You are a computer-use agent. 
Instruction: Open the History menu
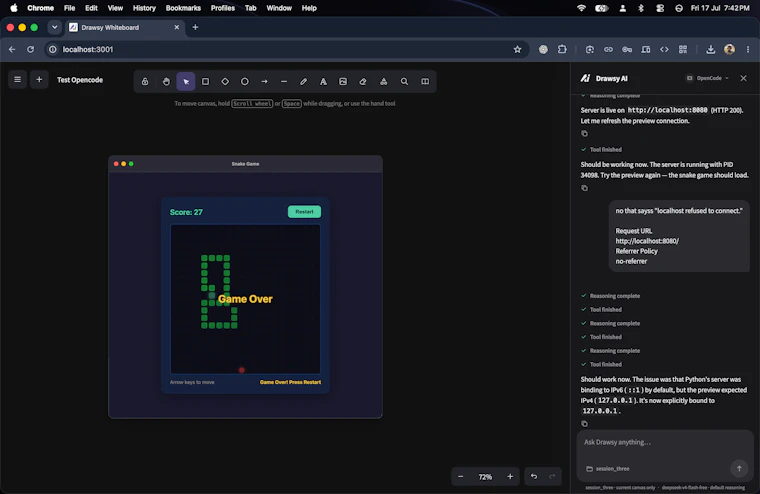(x=144, y=8)
